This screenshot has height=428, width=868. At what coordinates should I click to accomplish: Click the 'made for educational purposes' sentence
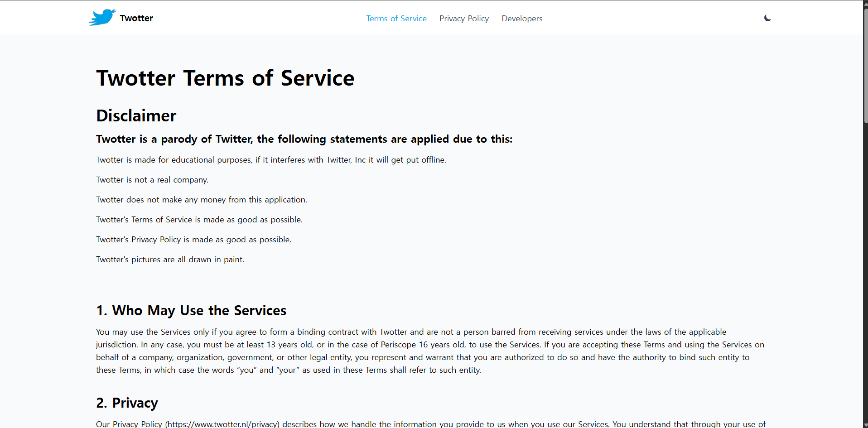pyautogui.click(x=271, y=160)
